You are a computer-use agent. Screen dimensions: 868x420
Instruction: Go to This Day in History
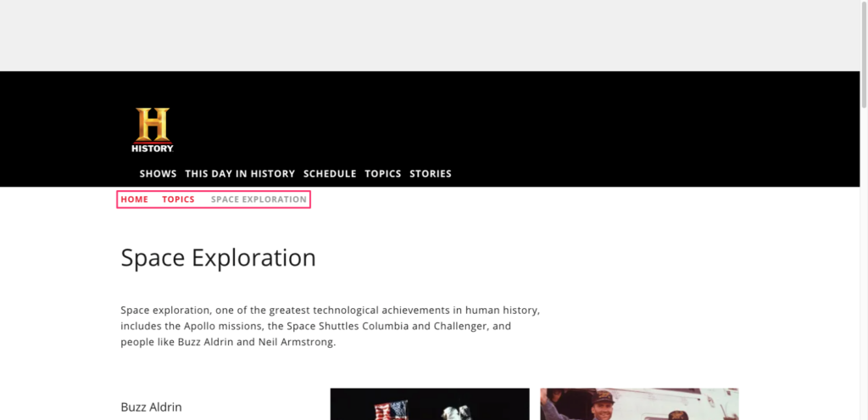point(240,174)
